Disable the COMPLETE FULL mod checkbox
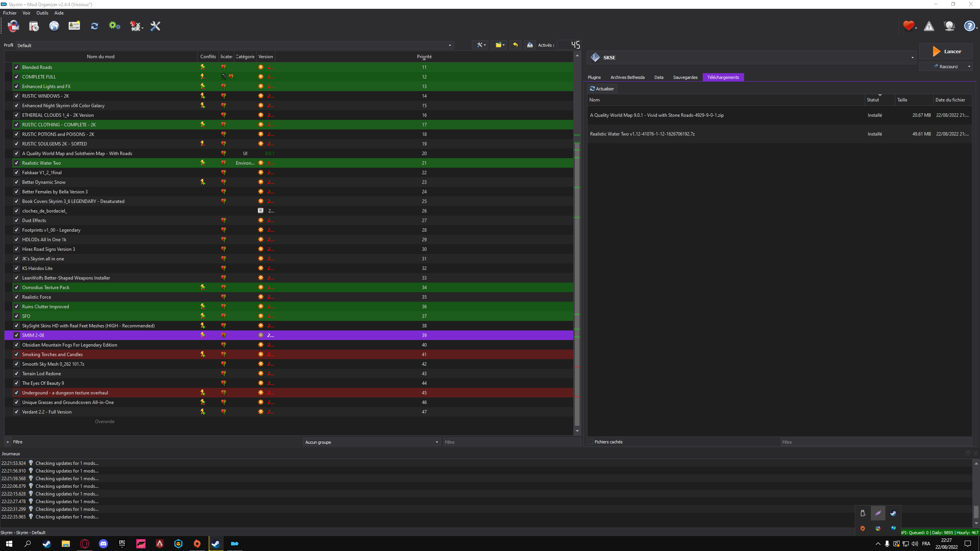Screen dimensions: 980x551 point(16,77)
